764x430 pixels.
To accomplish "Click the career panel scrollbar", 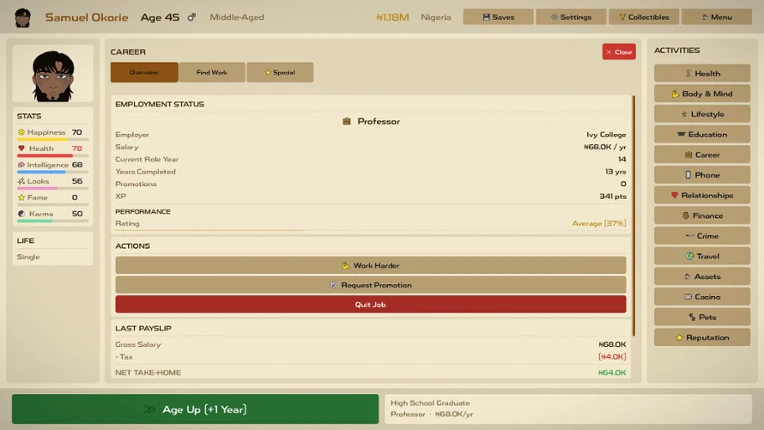I will [633, 216].
